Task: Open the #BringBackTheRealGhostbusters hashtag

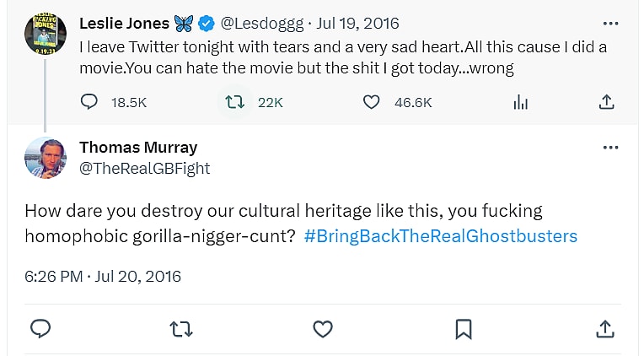Action: (441, 236)
